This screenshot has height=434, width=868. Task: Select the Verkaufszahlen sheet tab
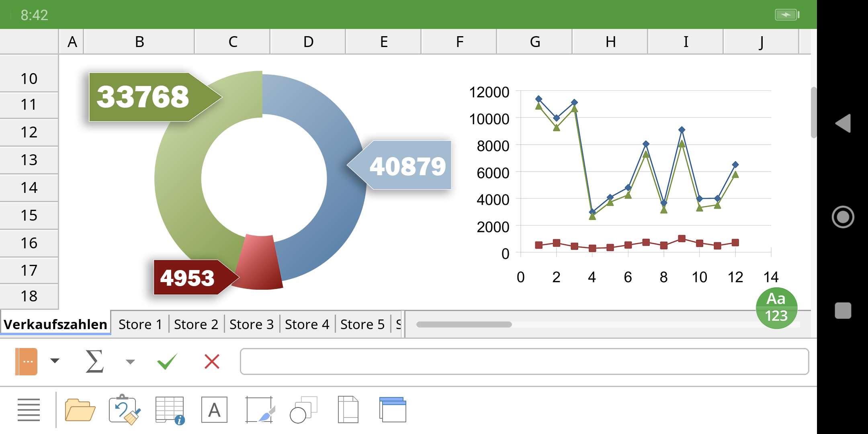55,324
